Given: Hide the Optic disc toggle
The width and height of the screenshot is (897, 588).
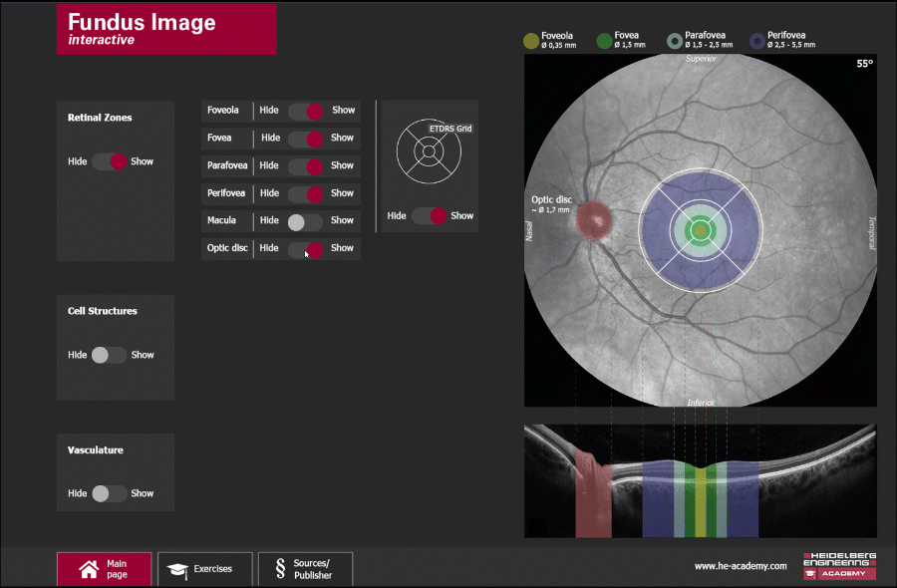Looking at the screenshot, I should point(305,248).
